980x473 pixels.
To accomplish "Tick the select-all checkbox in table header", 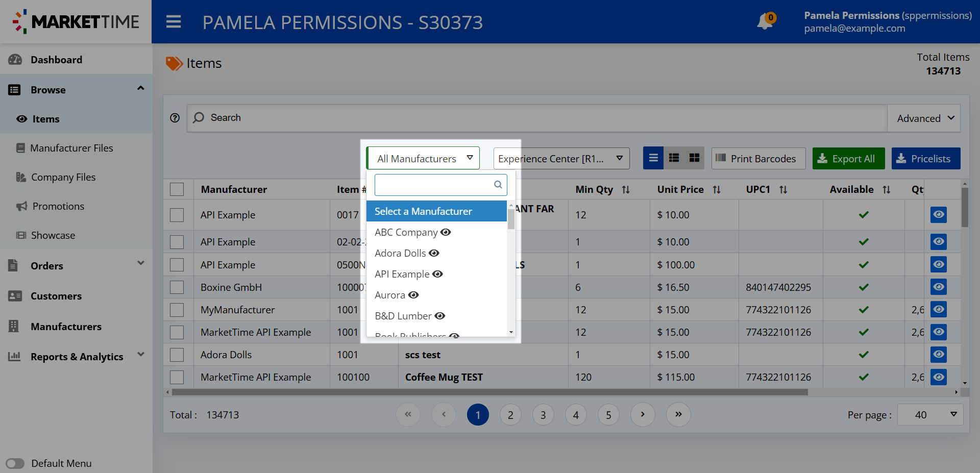I will click(177, 189).
